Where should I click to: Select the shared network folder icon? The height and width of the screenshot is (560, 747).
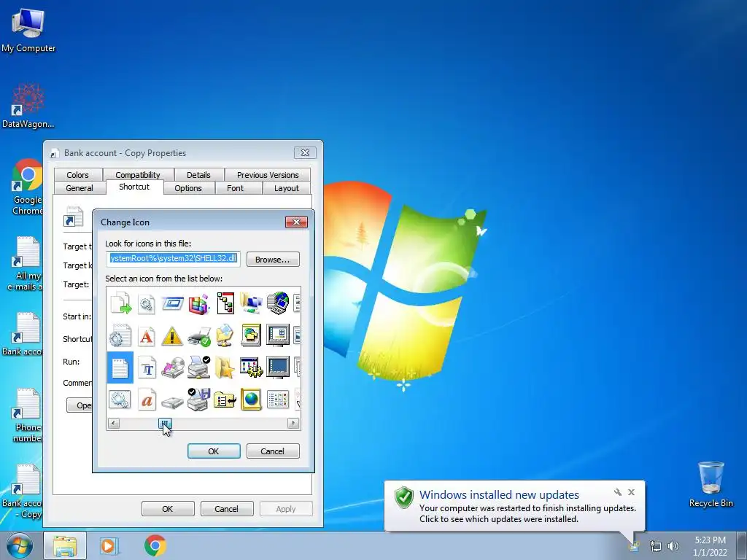(x=225, y=335)
